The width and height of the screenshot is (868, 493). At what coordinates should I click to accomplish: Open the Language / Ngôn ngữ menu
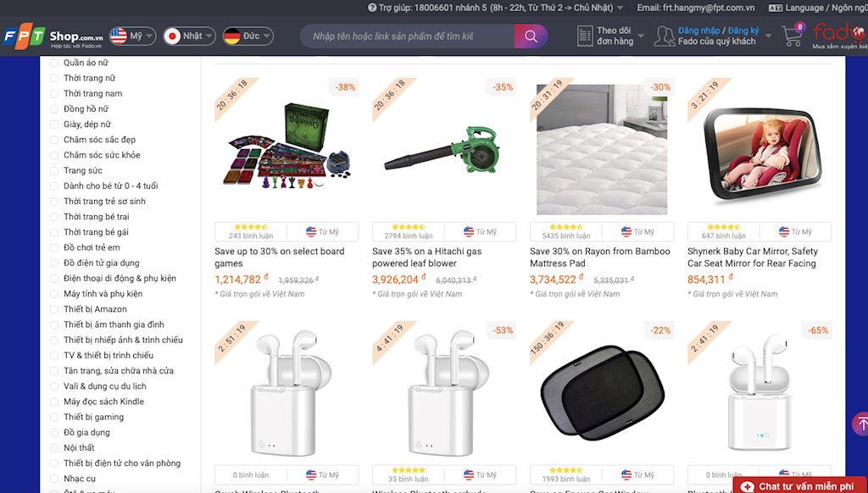click(818, 8)
